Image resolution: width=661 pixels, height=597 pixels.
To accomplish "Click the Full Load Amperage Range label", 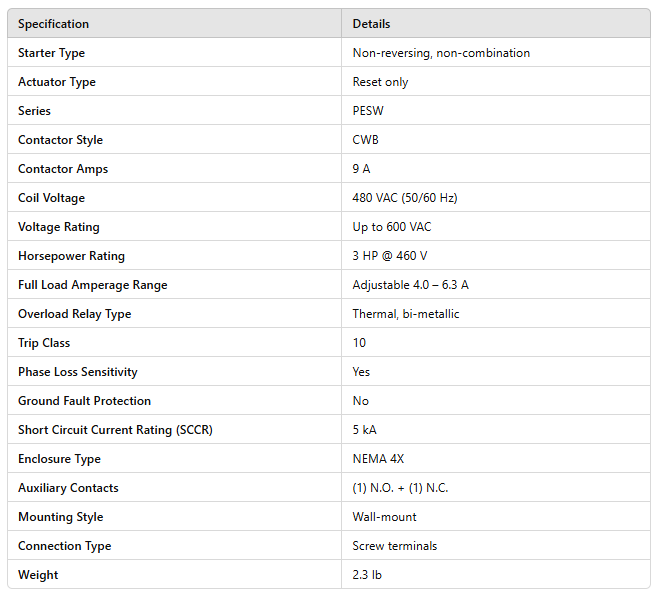I will tap(92, 285).
